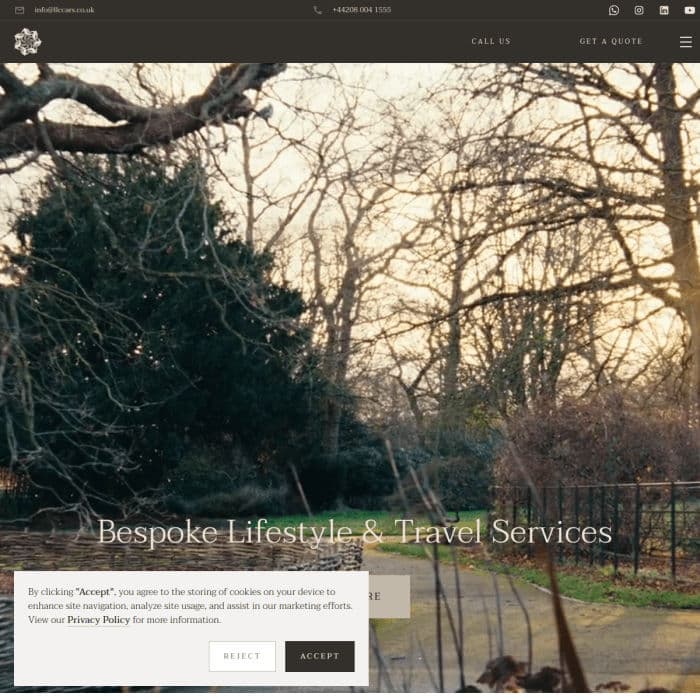700x700 pixels.
Task: Click the info email address link
Action: click(x=64, y=10)
